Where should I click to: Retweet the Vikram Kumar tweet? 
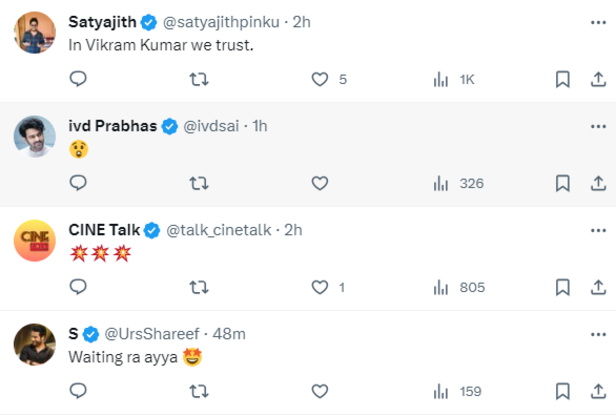point(198,79)
